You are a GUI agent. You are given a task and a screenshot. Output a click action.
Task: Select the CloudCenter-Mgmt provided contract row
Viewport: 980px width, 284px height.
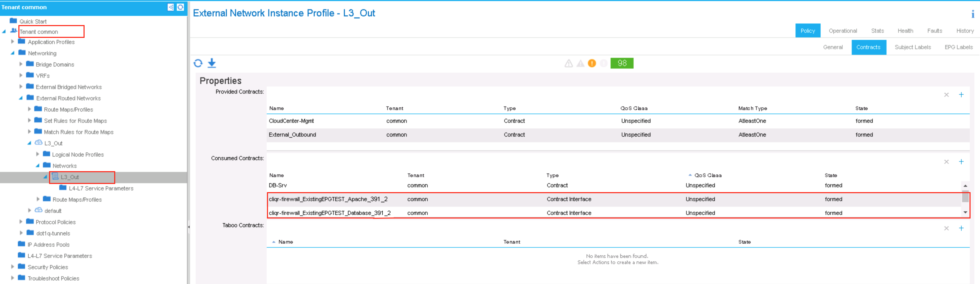pyautogui.click(x=618, y=121)
